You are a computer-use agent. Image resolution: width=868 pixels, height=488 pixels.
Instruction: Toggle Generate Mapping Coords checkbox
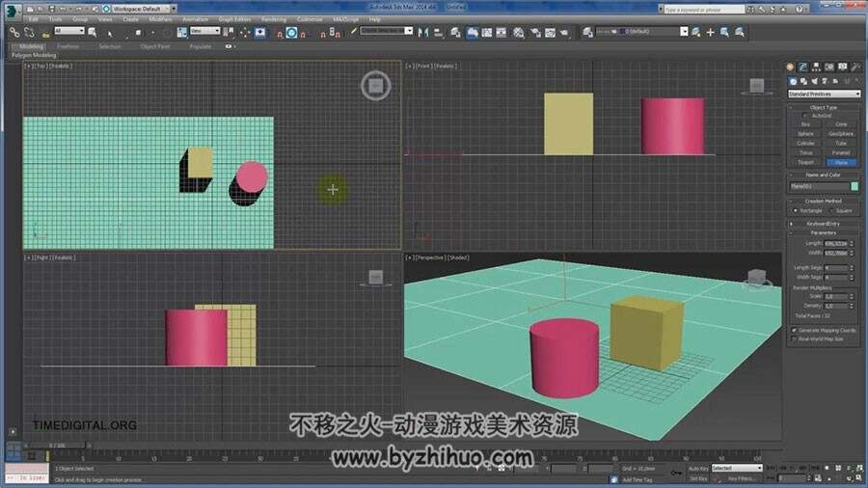[795, 330]
